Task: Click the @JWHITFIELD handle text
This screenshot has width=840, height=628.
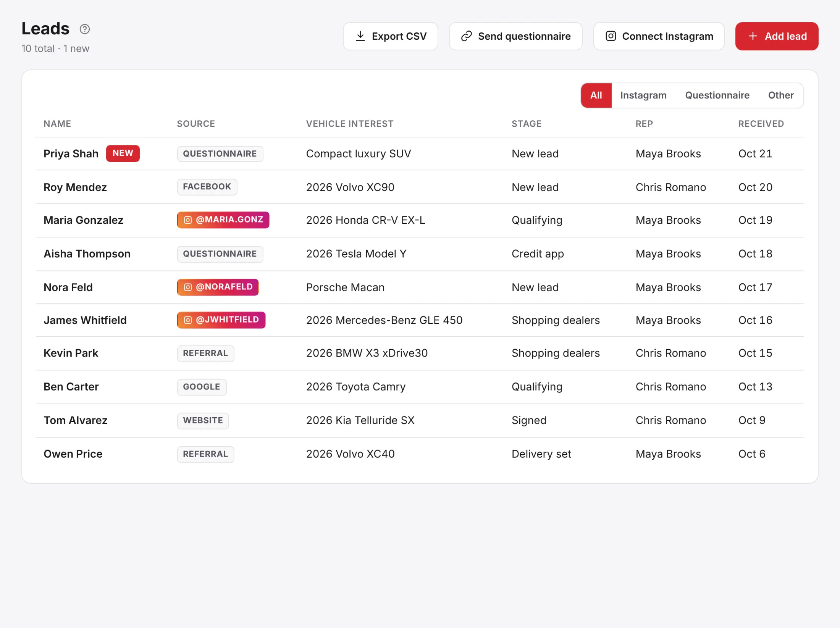Action: [228, 320]
